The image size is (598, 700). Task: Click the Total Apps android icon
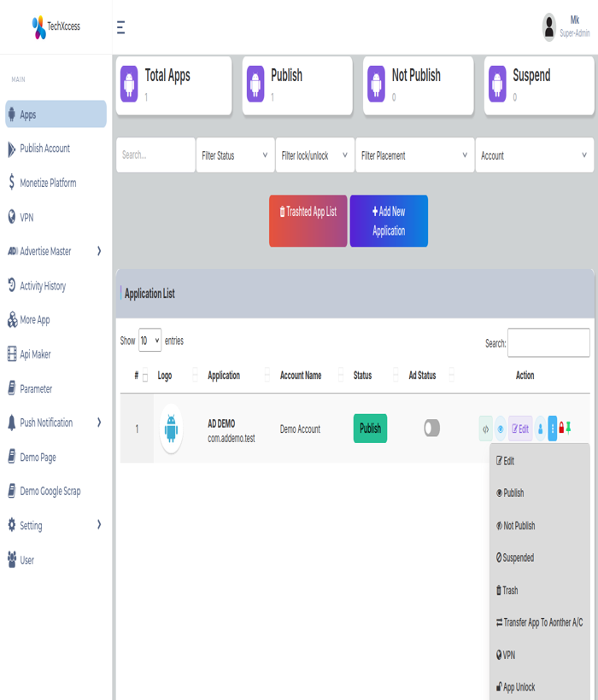coord(130,84)
